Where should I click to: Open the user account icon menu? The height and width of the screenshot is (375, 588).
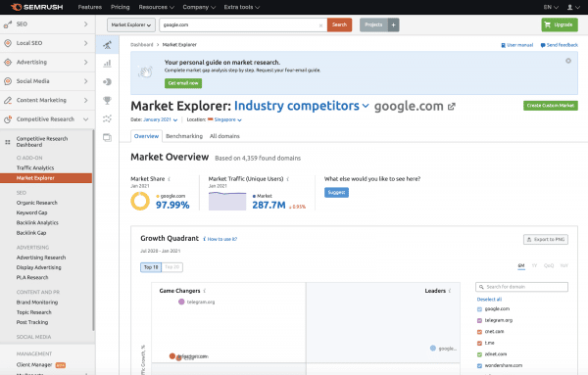click(572, 7)
